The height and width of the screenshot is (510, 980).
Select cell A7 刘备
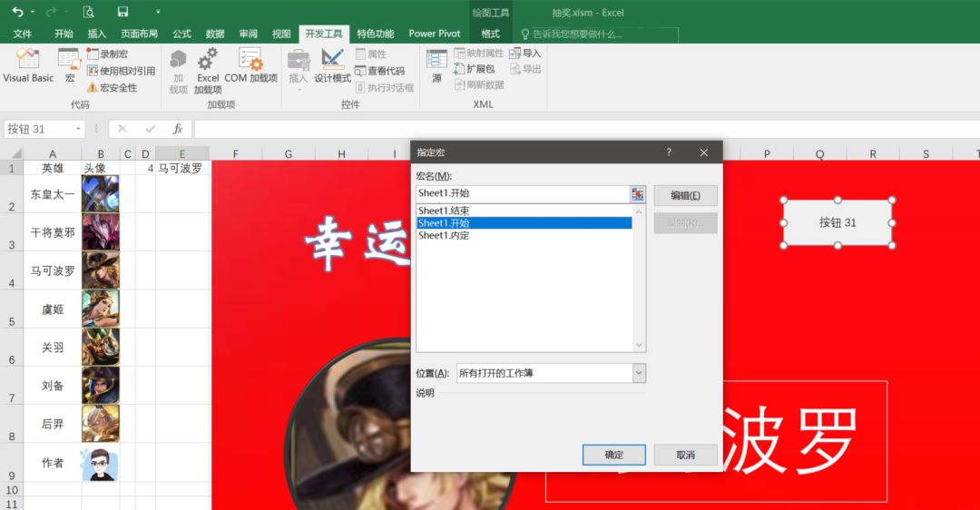tap(53, 386)
